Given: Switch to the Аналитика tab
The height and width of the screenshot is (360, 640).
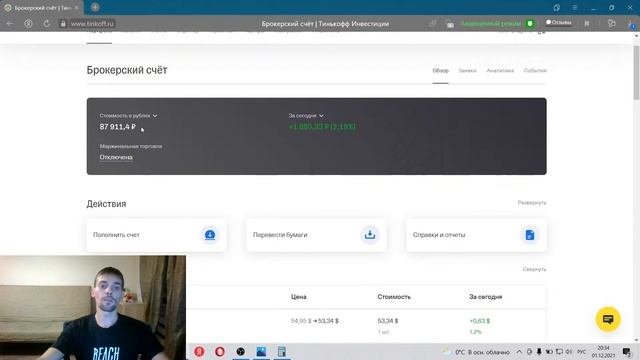Looking at the screenshot, I should pyautogui.click(x=500, y=71).
